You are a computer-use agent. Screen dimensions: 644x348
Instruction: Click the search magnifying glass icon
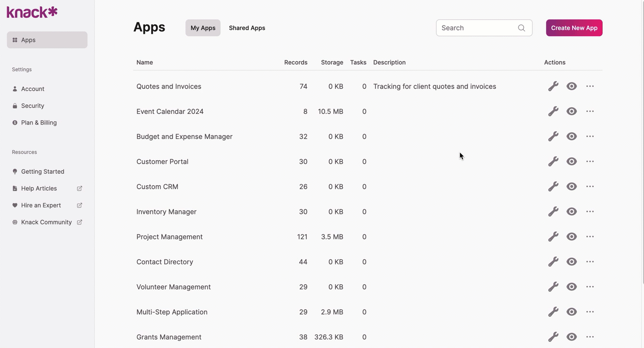click(x=521, y=28)
